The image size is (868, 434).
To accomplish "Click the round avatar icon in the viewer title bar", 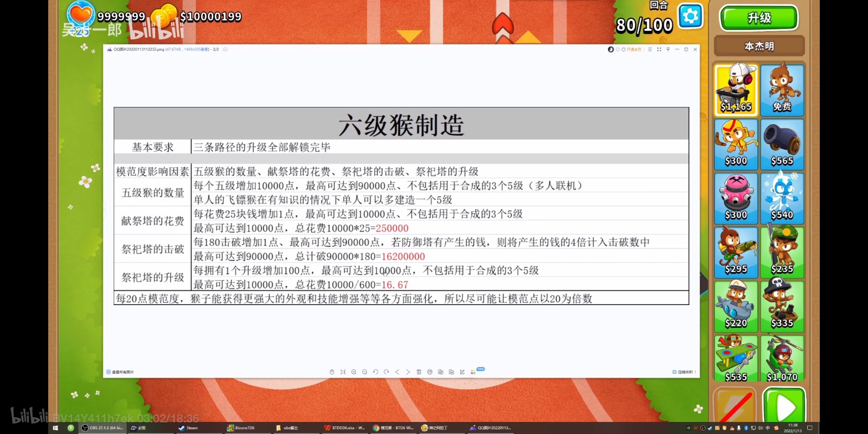I will click(611, 49).
